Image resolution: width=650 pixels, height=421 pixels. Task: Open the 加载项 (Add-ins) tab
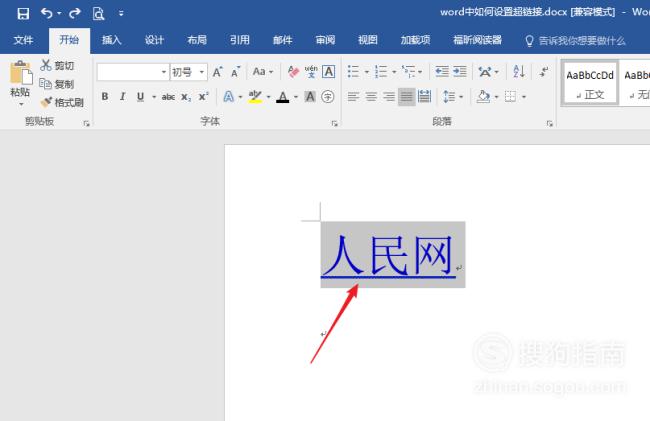point(415,40)
